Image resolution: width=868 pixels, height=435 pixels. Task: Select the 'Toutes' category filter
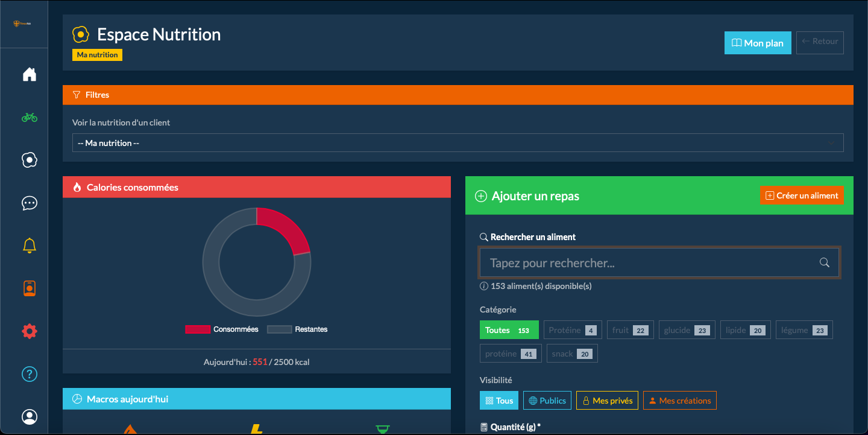(x=509, y=330)
